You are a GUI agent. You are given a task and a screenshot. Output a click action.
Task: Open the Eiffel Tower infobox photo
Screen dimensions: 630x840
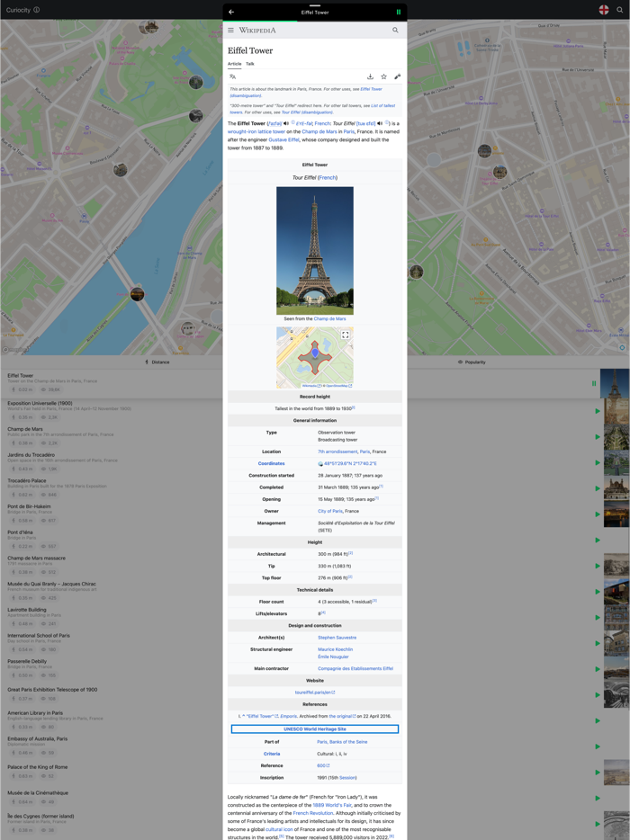coord(315,250)
